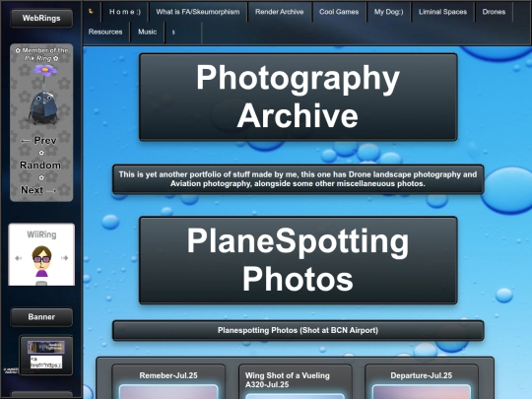The width and height of the screenshot is (532, 399).
Task: Open the Cool Games nav item
Action: [339, 12]
